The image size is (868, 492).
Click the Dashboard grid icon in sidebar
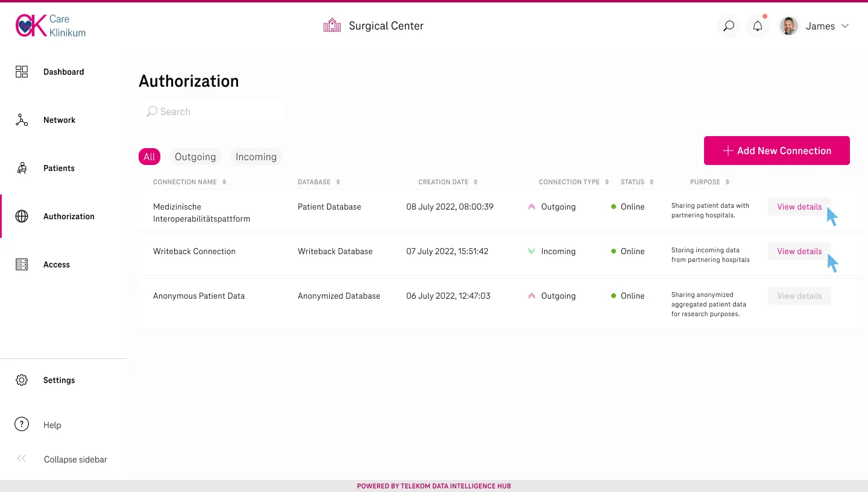point(22,72)
